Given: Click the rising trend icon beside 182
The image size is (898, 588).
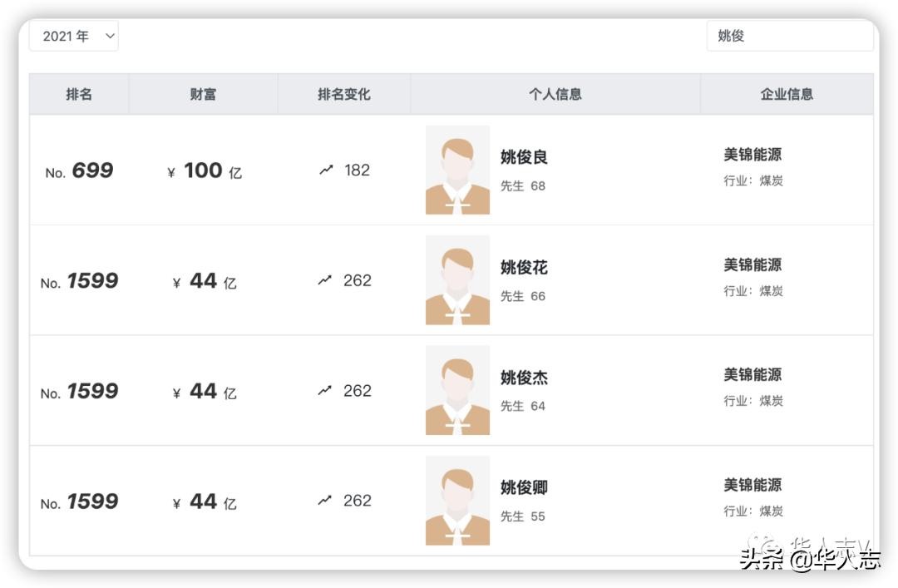Looking at the screenshot, I should tap(326, 170).
